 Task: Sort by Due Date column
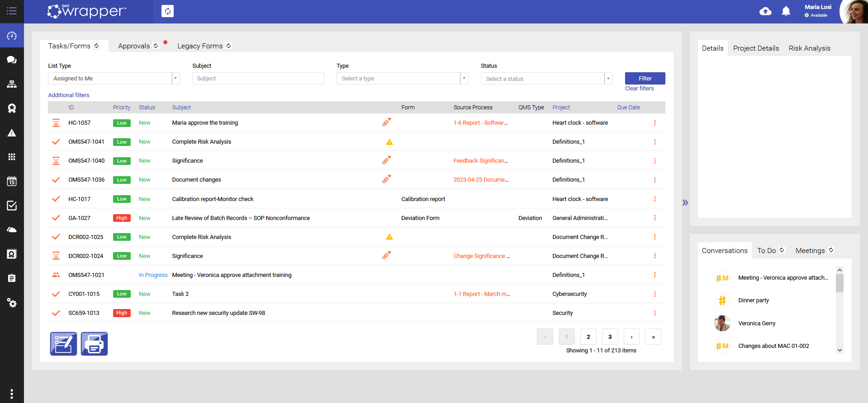[628, 108]
